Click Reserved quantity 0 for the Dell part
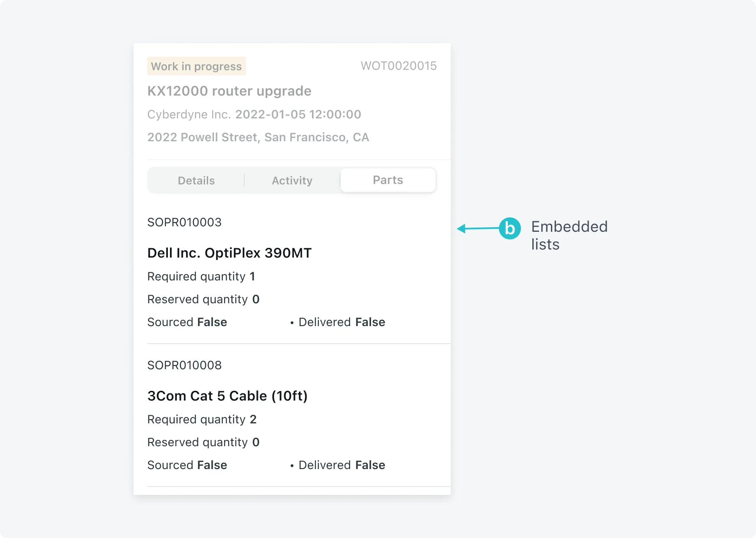The height and width of the screenshot is (538, 756). pos(203,299)
